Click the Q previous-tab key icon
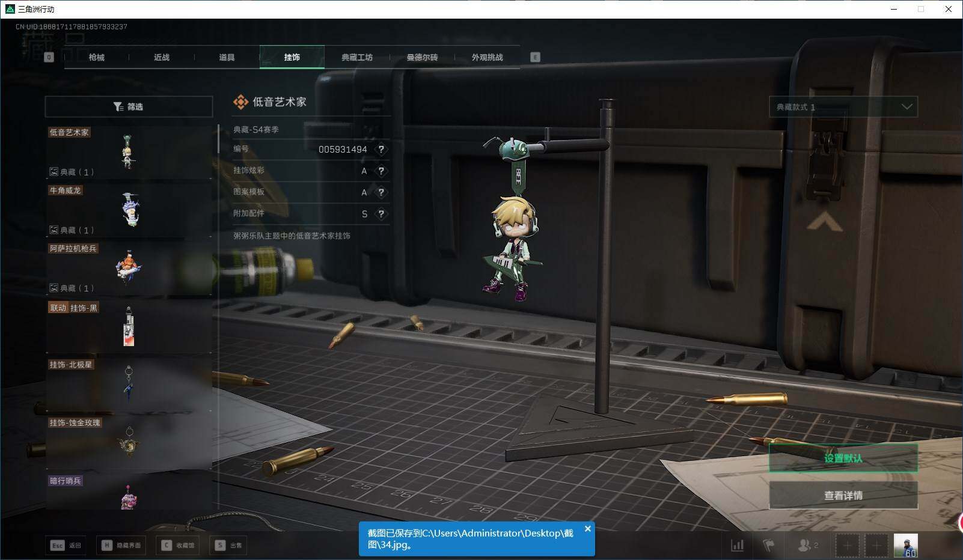 [x=49, y=57]
